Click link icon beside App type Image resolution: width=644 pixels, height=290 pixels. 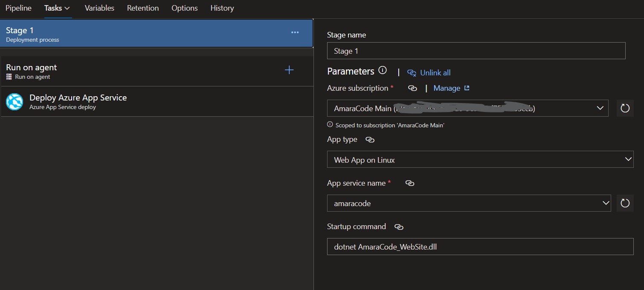(x=370, y=140)
